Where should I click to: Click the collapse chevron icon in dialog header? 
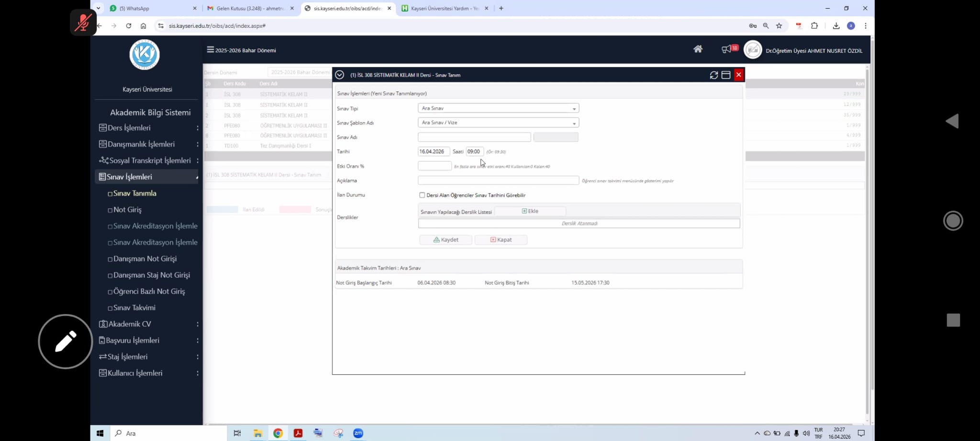click(x=340, y=75)
